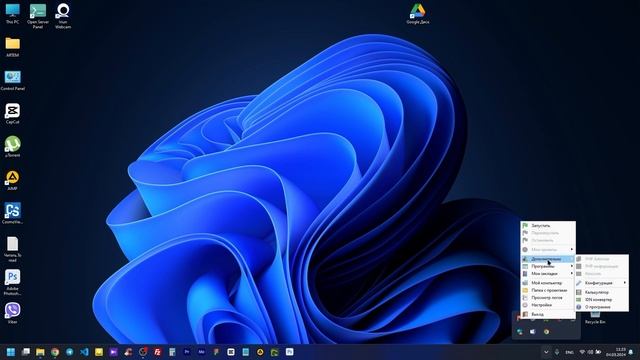Open Google Диск desktop shortcut
Viewport: 640px width, 360px height.
click(x=418, y=13)
